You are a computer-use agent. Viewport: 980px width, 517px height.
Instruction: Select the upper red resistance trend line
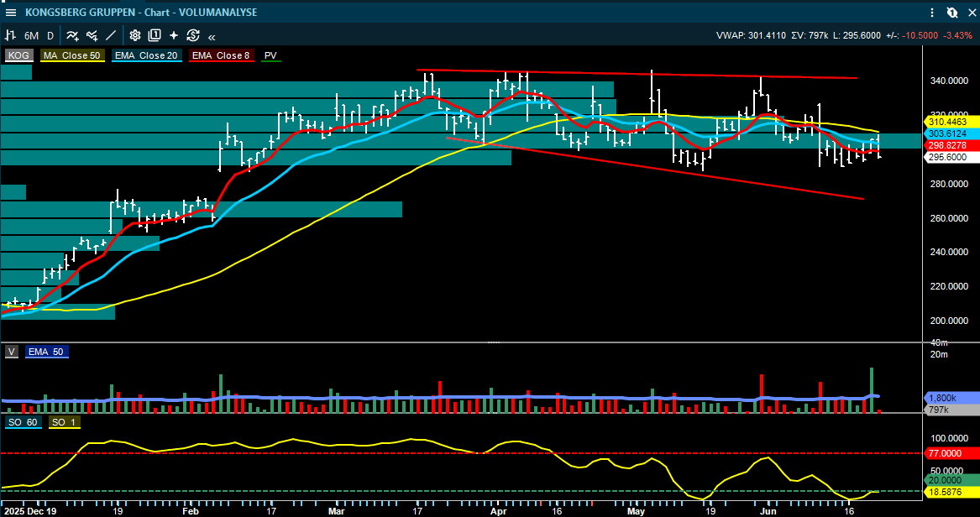coord(637,74)
